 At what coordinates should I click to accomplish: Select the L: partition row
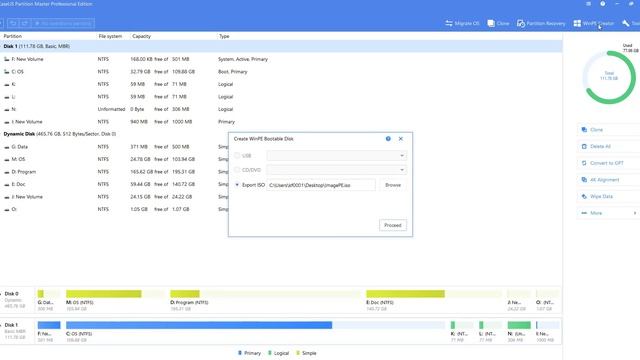tap(281, 97)
